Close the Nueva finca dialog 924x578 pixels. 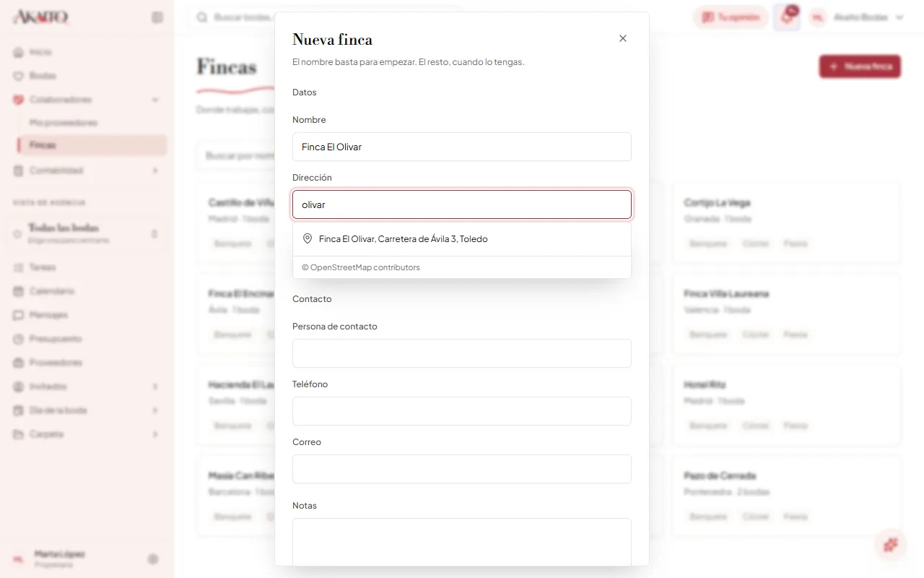[623, 38]
